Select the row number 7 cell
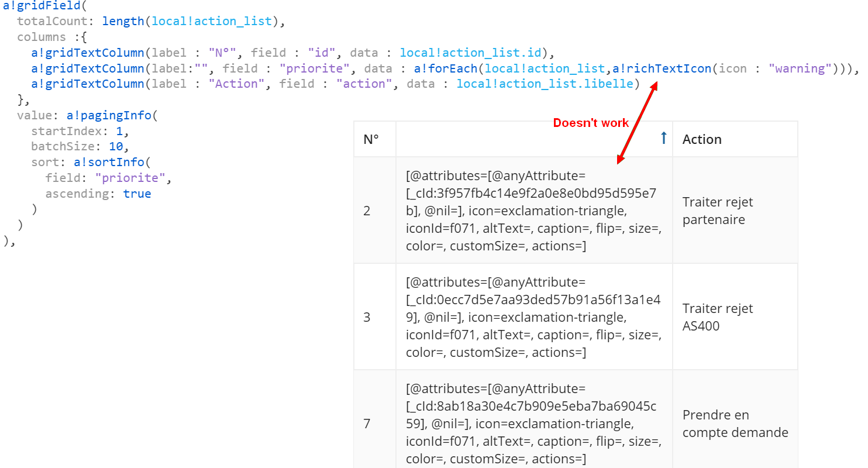This screenshot has width=868, height=468. 367,424
